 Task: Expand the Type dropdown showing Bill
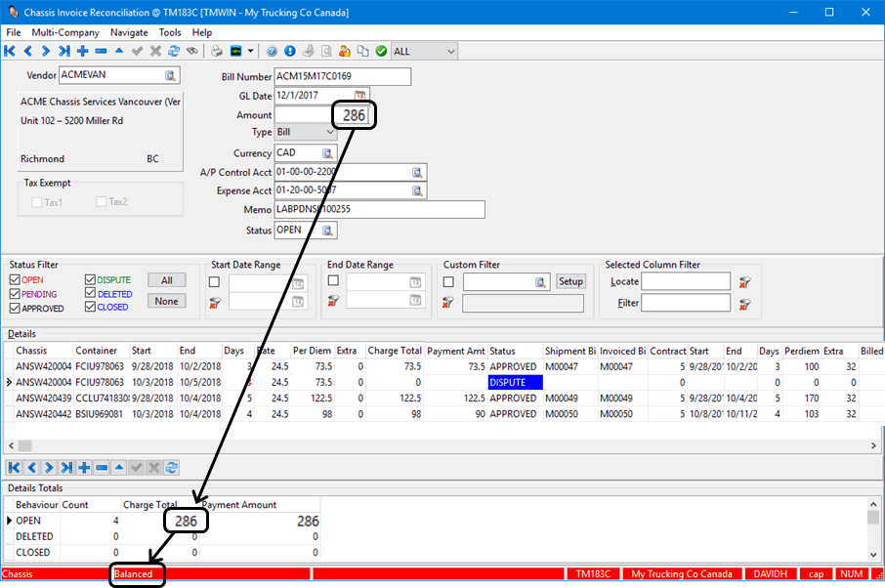pos(330,132)
